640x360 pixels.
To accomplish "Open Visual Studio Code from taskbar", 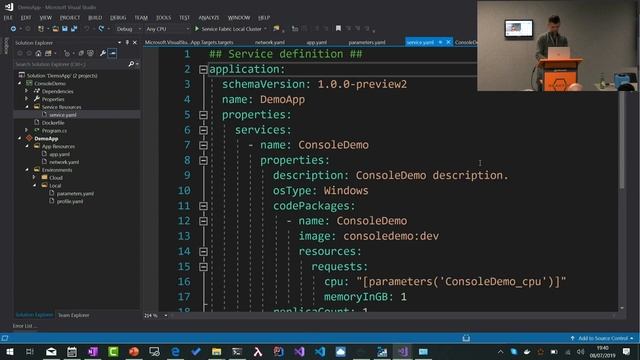I will click(320, 351).
